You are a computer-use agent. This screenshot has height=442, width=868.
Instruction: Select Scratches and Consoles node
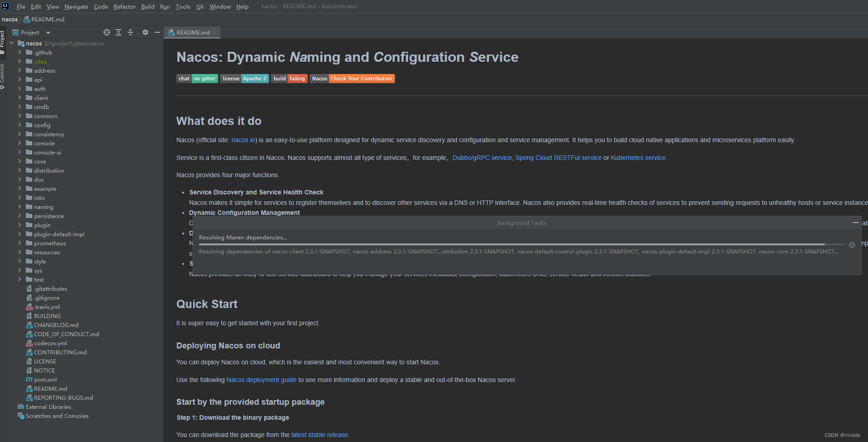53,416
